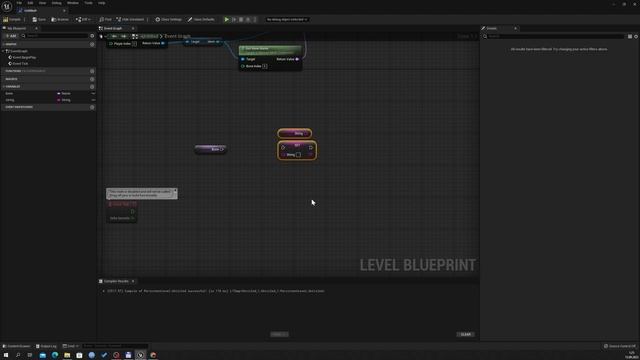Clear the compiler results with CLEAR

(465, 334)
